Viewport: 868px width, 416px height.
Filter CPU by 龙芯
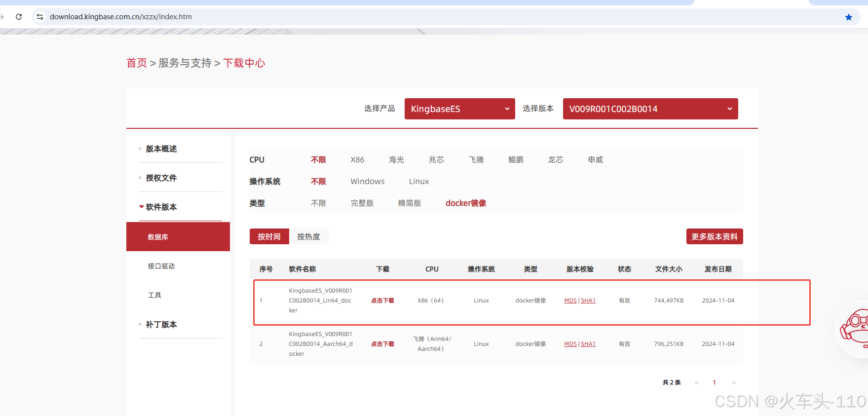point(556,160)
